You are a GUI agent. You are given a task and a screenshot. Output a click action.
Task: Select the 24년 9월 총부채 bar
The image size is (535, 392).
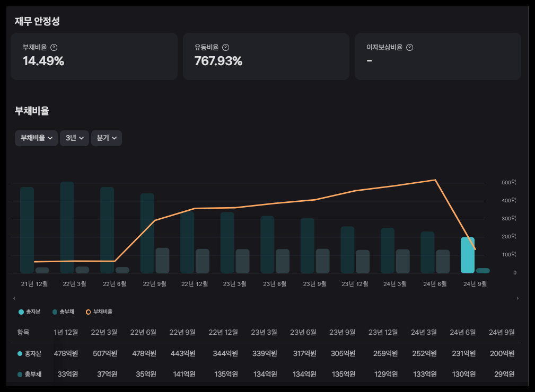click(483, 271)
